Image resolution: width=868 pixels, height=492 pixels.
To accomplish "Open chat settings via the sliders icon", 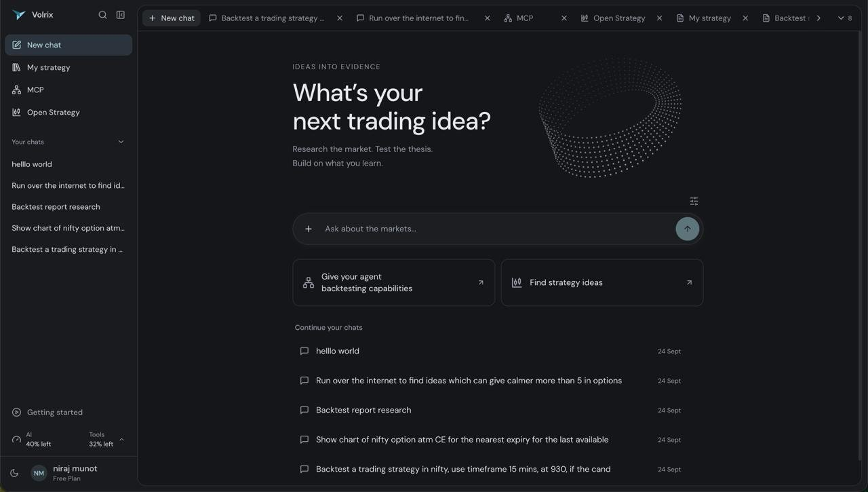I will (x=694, y=201).
